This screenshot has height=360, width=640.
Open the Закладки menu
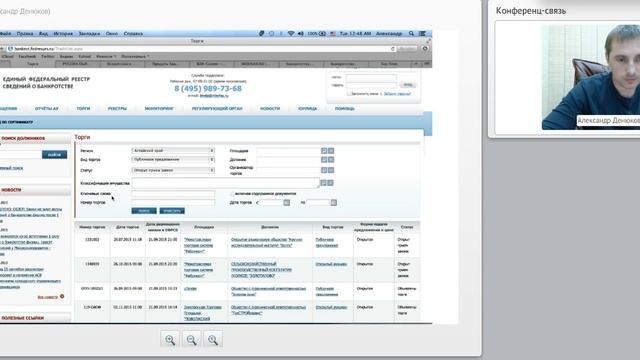coord(89,33)
